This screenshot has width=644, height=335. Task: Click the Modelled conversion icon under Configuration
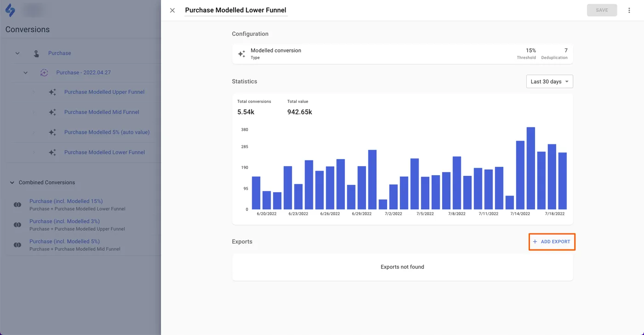click(x=241, y=54)
